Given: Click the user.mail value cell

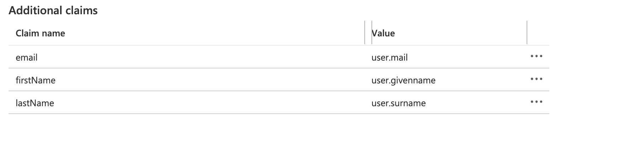Looking at the screenshot, I should coord(390,57).
